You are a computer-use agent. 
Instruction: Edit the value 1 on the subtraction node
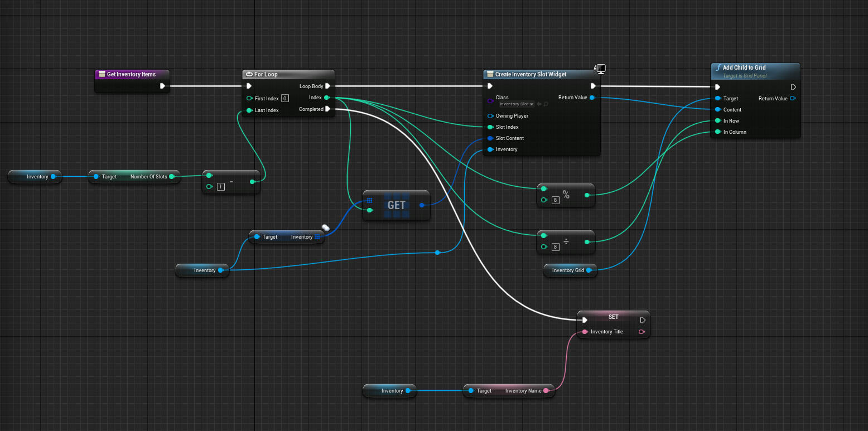click(220, 186)
